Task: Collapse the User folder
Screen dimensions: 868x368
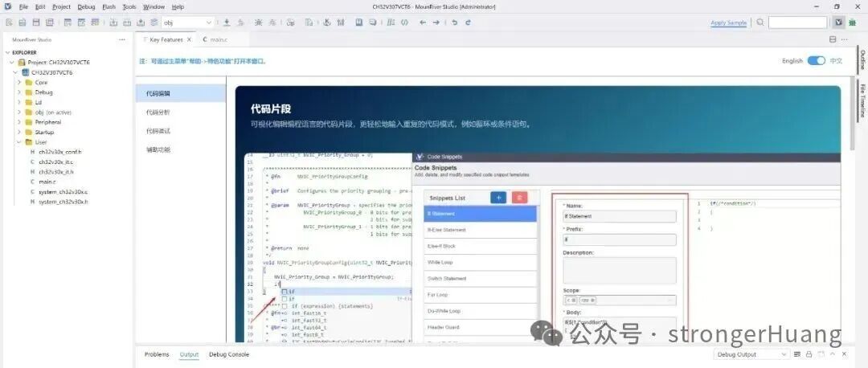Action: point(18,142)
